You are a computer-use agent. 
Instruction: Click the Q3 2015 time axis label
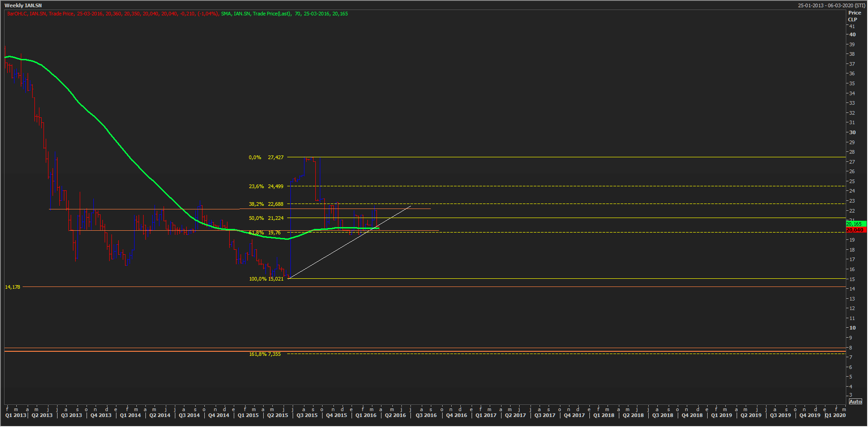click(x=307, y=415)
